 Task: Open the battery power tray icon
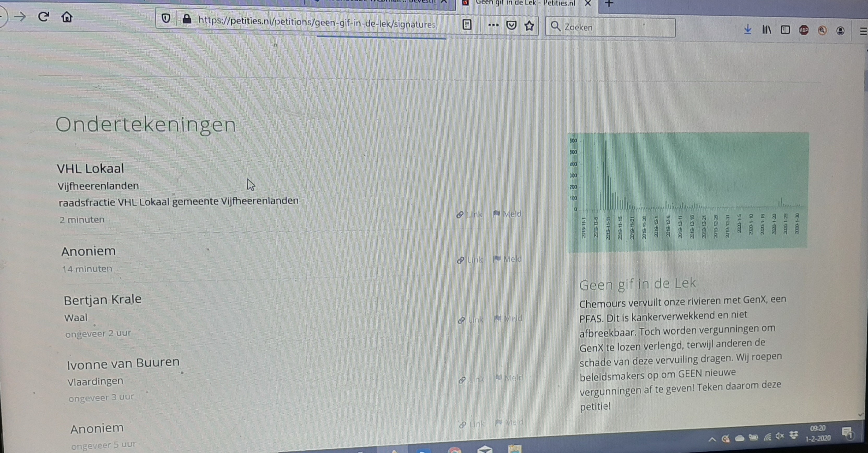(x=753, y=438)
